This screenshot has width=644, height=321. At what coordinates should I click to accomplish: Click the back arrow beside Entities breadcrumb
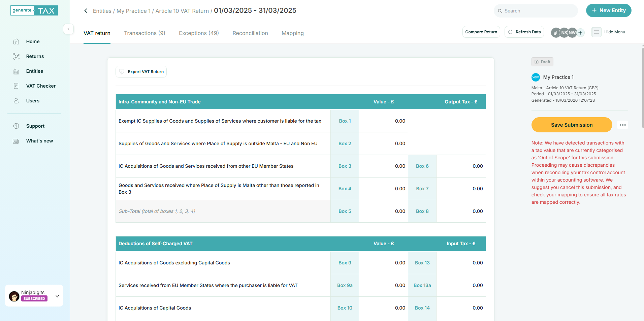pyautogui.click(x=86, y=11)
